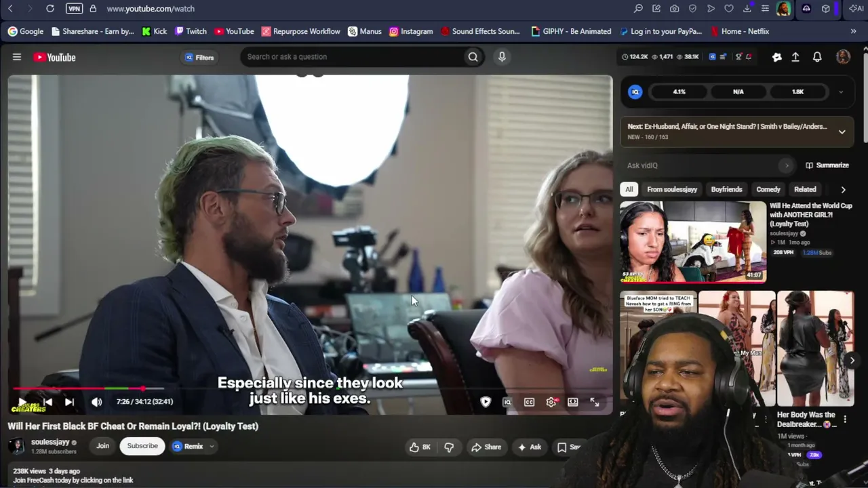Advance the shorts shelf with right arrow
Image resolution: width=868 pixels, height=488 pixels.
[x=852, y=361]
